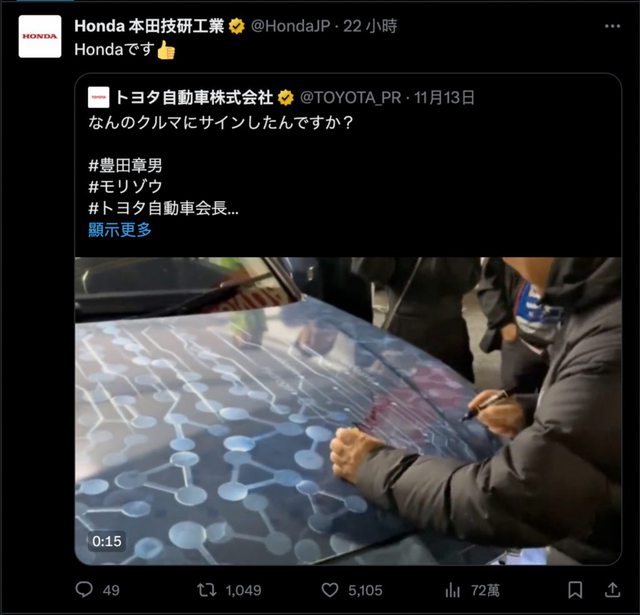This screenshot has width=640, height=615.
Task: Open the @HondaJP handle link
Action: click(290, 27)
